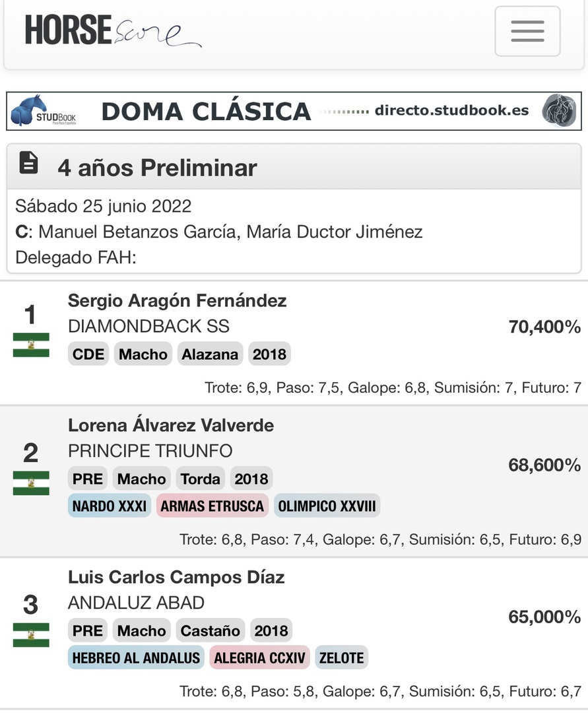
Task: Select the ALEGRIA CCXIV tag
Action: (259, 658)
